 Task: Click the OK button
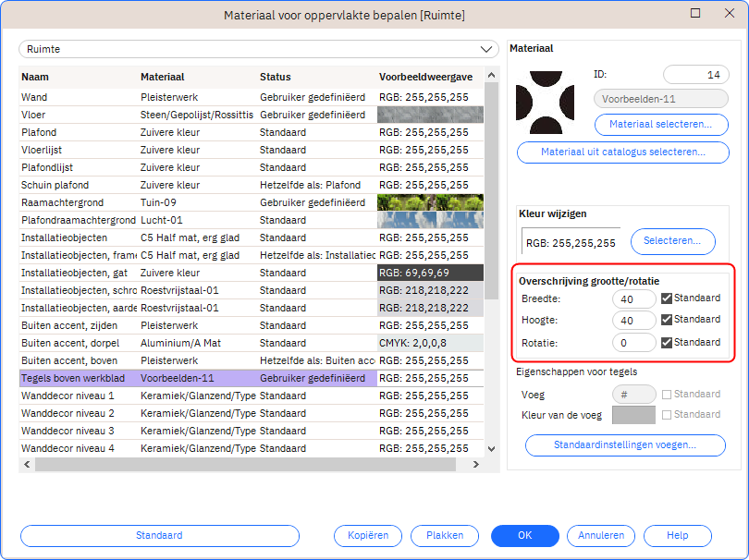click(524, 536)
